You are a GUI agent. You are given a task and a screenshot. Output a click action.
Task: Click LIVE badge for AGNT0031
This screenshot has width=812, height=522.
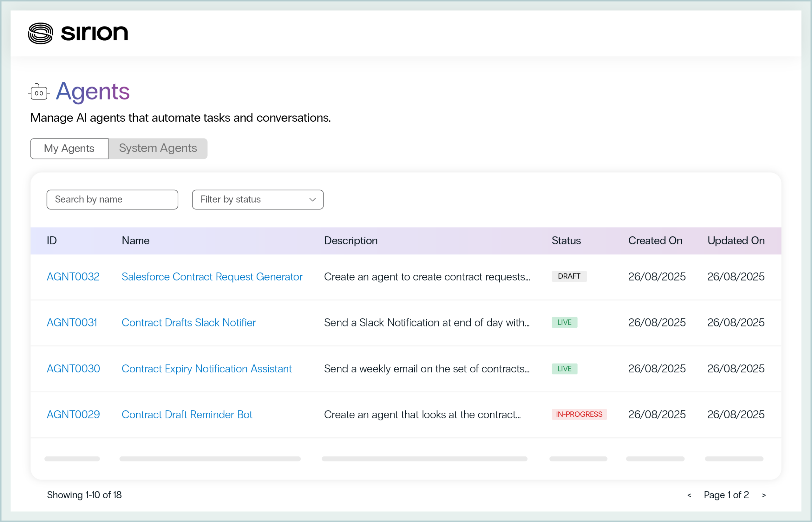coord(564,322)
